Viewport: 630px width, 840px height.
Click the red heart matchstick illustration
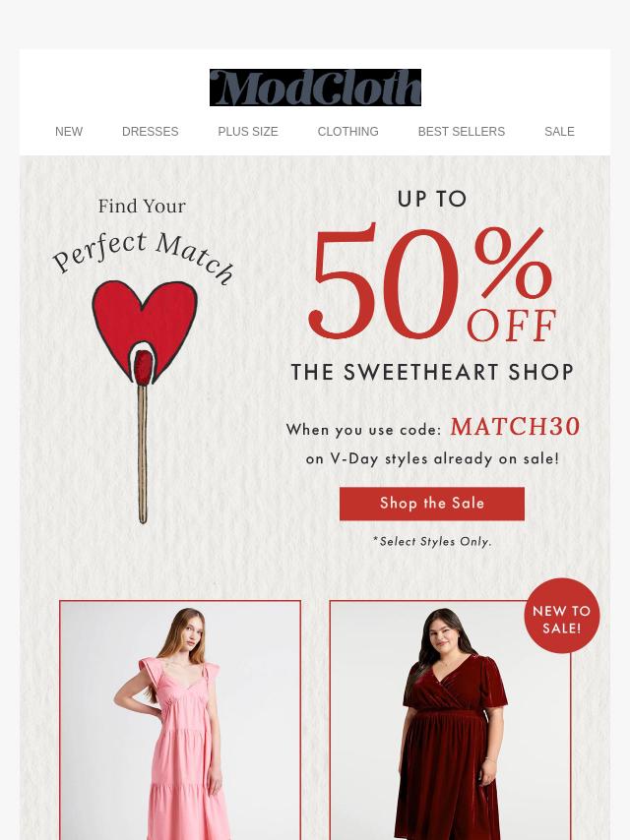145,401
